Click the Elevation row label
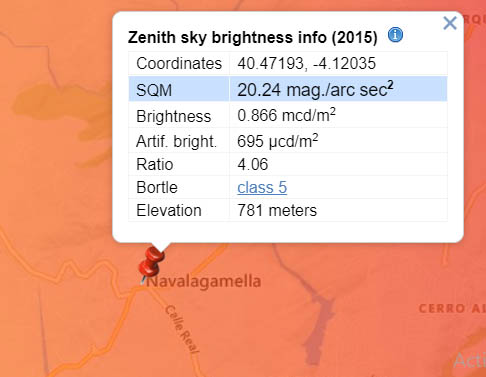Image resolution: width=486 pixels, height=377 pixels. [x=169, y=211]
